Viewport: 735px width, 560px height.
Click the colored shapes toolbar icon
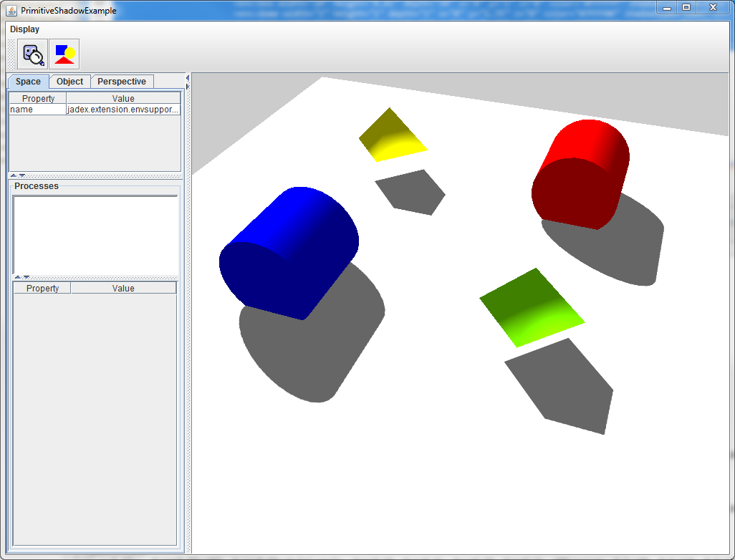coord(64,54)
